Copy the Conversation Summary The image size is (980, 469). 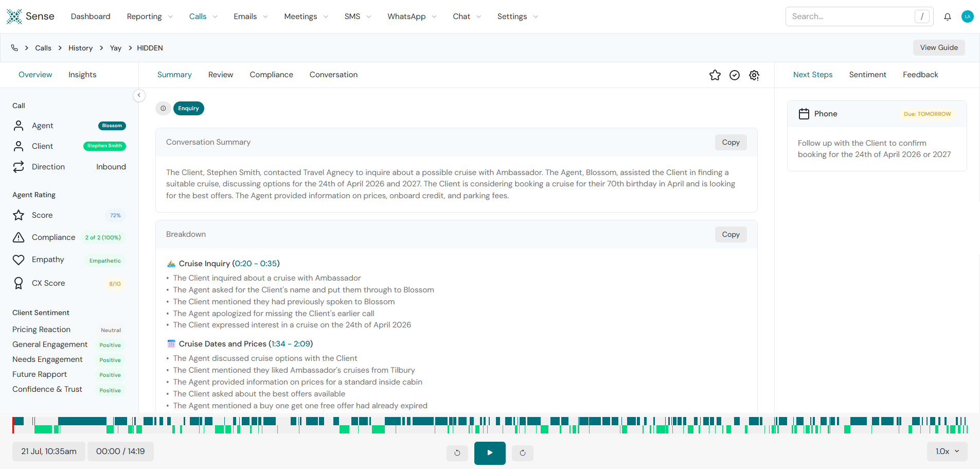tap(730, 142)
